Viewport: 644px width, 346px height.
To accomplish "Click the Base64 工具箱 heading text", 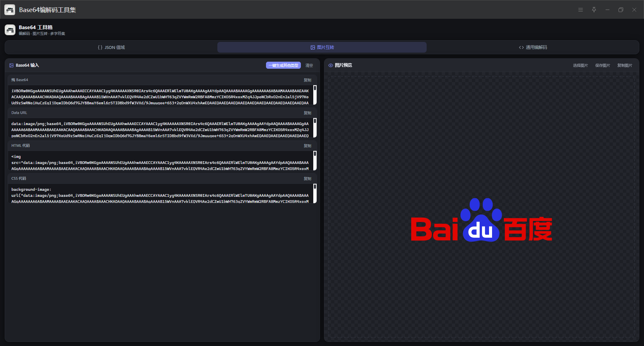I will tap(36, 27).
